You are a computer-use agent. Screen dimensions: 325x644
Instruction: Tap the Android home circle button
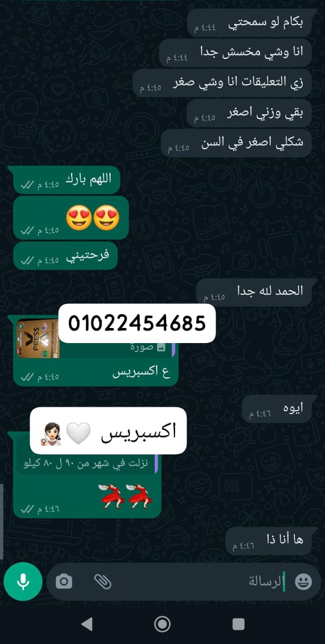click(162, 624)
